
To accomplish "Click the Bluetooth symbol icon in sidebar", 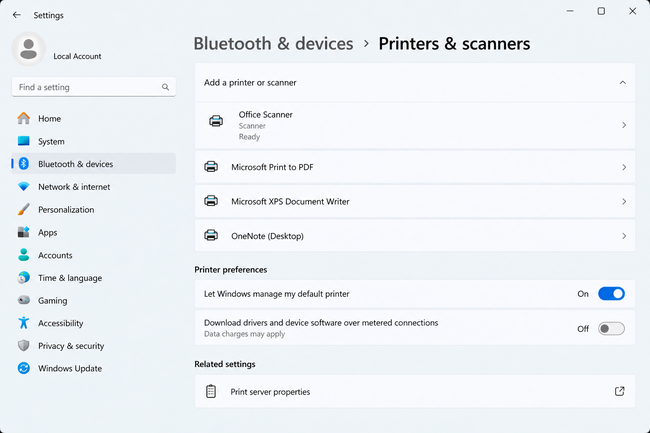I will click(x=24, y=164).
